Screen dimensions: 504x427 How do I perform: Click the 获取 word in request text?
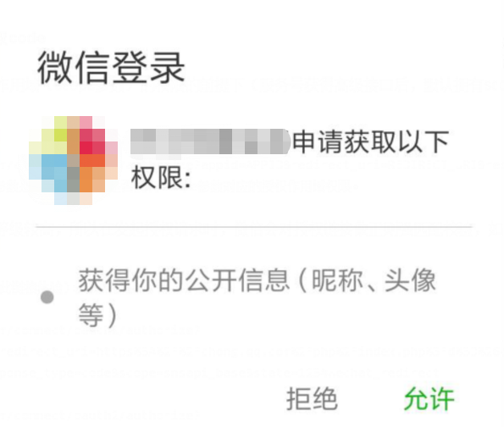pyautogui.click(x=371, y=141)
